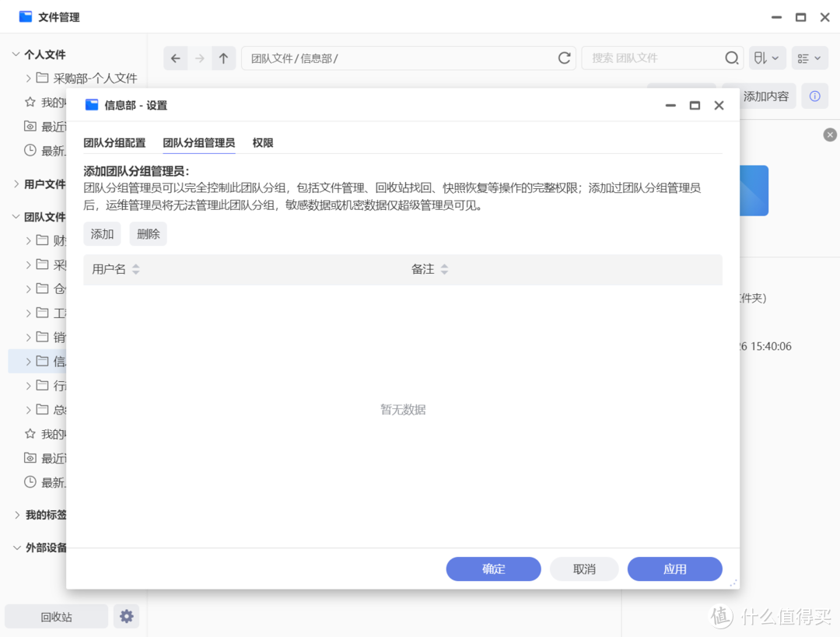The image size is (840, 637).
Task: Open the 回收站 recycle bin
Action: pyautogui.click(x=56, y=616)
